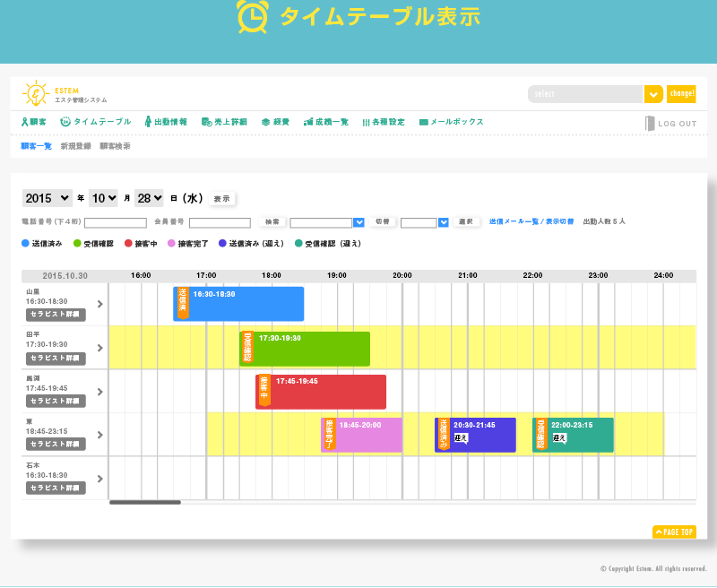Open the 顧客 customer menu icon

coord(25,122)
